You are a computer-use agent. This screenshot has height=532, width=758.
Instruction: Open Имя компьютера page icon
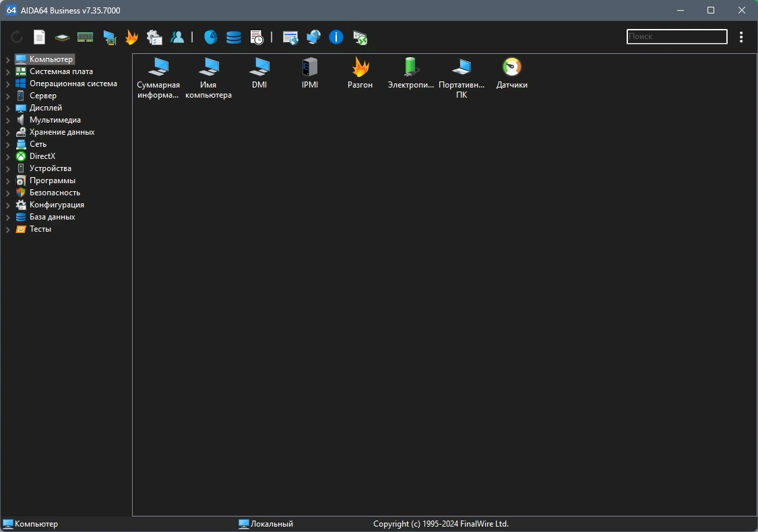click(x=208, y=78)
